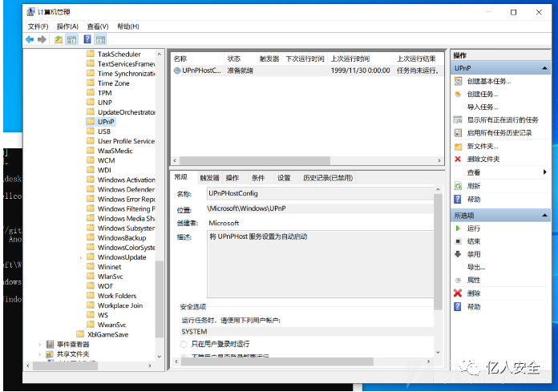558x392 pixels.
Task: Click 导出... in selected item actions
Action: pyautogui.click(x=476, y=267)
